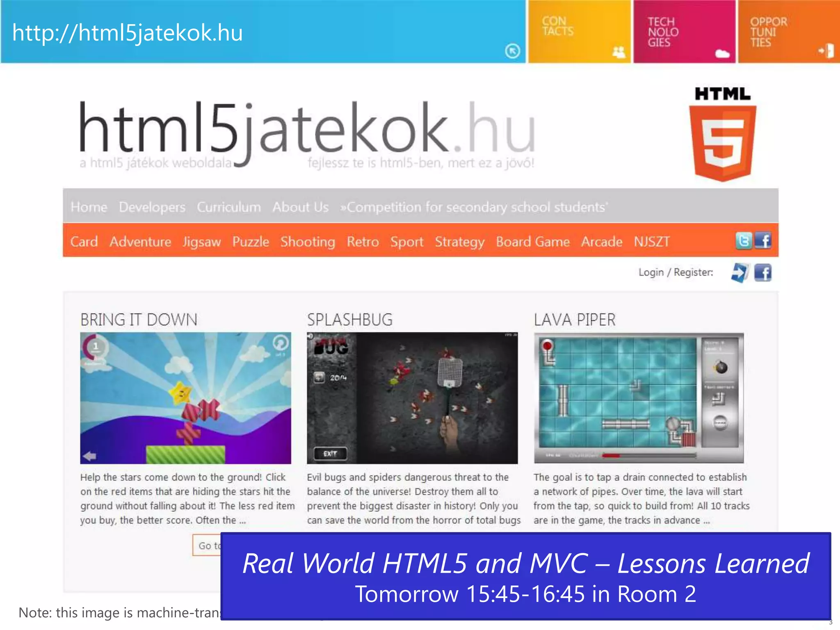
Task: Open the Splashbug game thumbnail
Action: point(412,398)
